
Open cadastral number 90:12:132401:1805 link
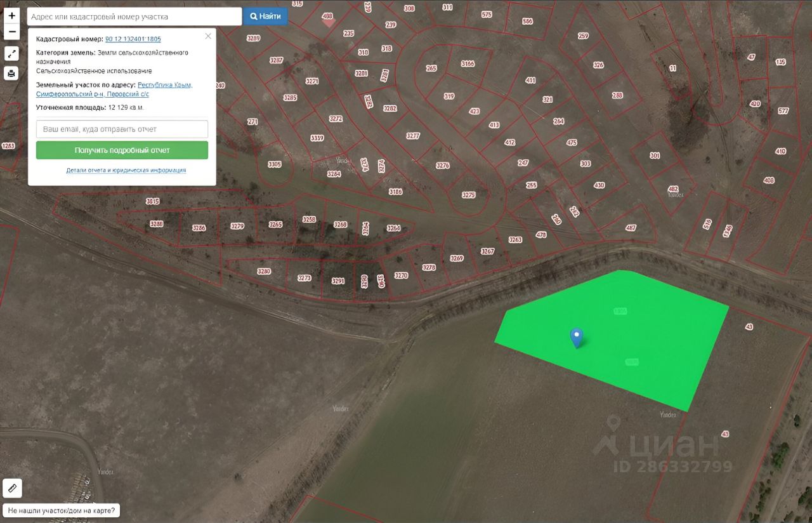133,39
